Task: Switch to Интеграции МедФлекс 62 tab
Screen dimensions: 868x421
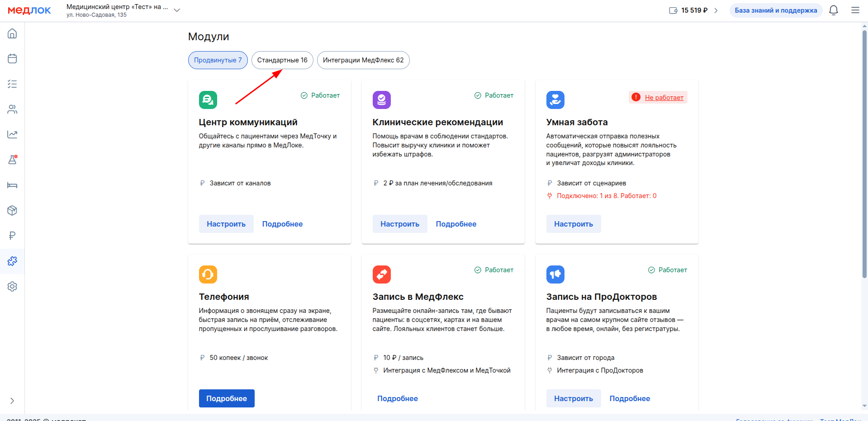Action: pyautogui.click(x=363, y=60)
